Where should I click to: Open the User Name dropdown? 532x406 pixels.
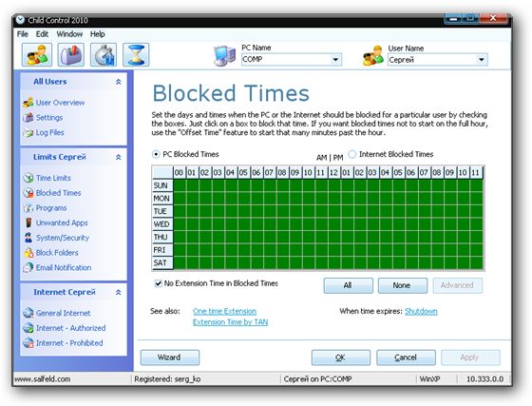[482, 60]
